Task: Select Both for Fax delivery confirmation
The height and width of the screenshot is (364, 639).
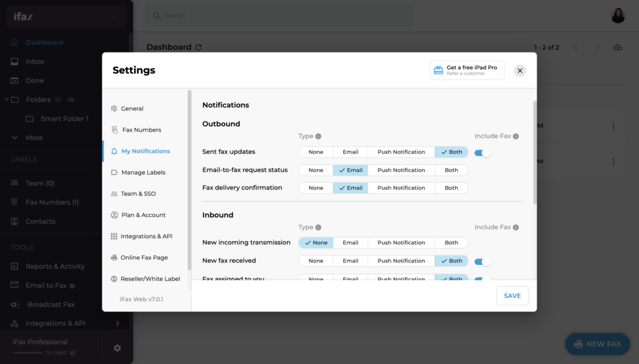Action: (x=451, y=188)
